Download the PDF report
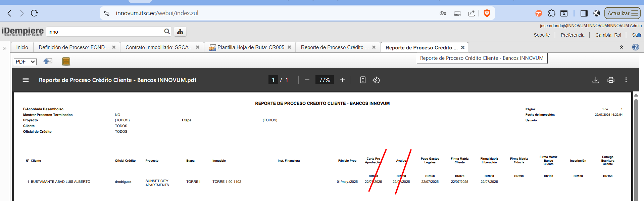Viewport: 644px width, 201px height. tap(596, 80)
